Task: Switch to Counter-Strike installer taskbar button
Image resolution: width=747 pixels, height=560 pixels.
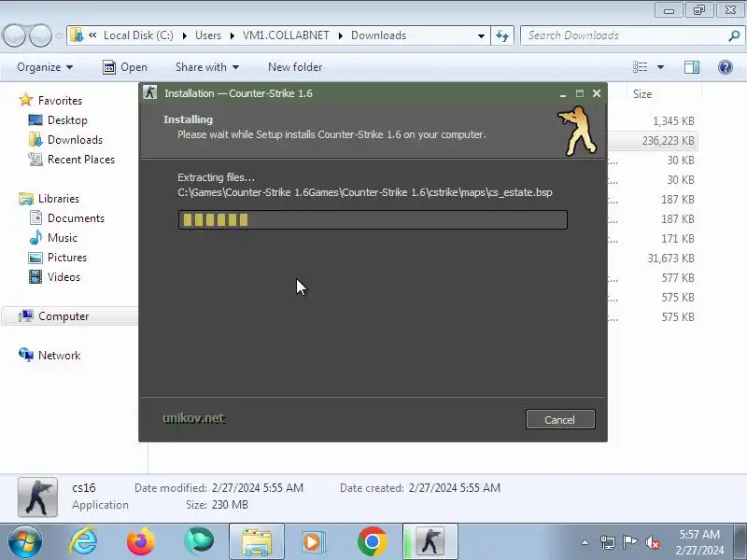Action: click(x=430, y=541)
